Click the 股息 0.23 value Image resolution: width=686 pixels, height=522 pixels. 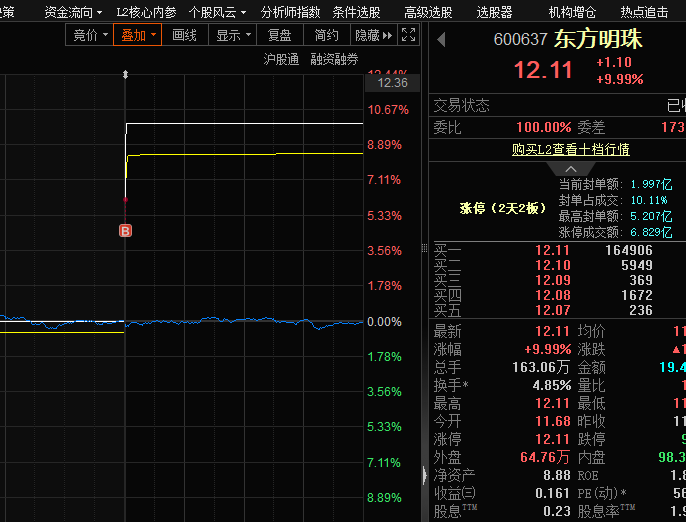[556, 511]
